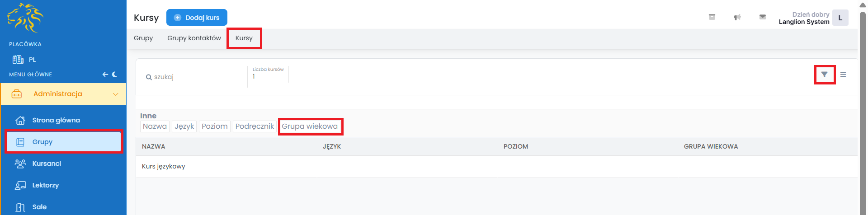Switch to the Kursy tab

(x=244, y=38)
